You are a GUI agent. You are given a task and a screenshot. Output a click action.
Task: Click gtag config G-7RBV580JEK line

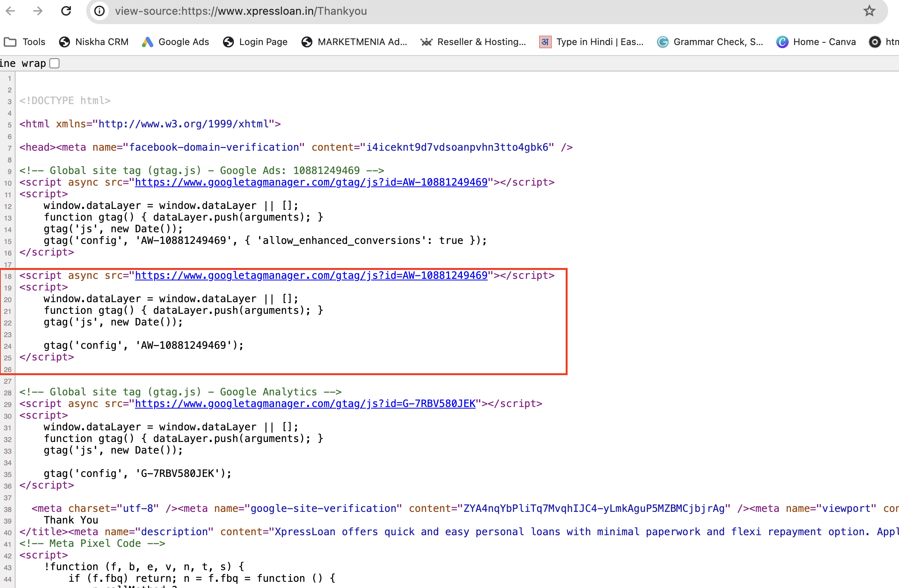pos(138,473)
